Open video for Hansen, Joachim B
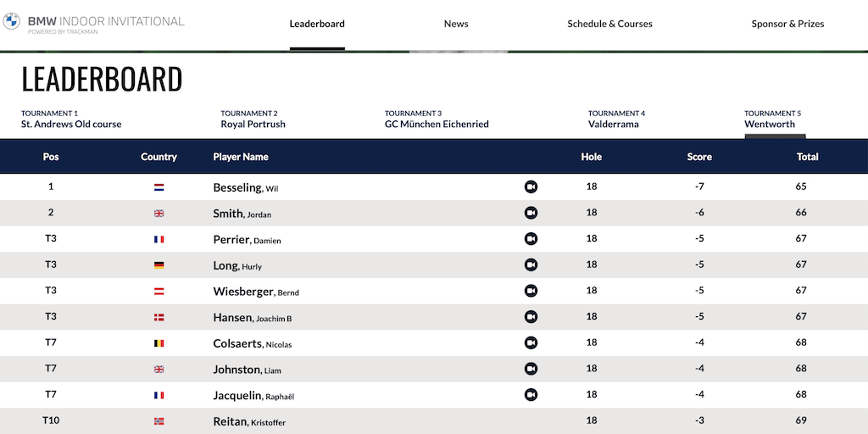Image resolution: width=868 pixels, height=434 pixels. 531,317
